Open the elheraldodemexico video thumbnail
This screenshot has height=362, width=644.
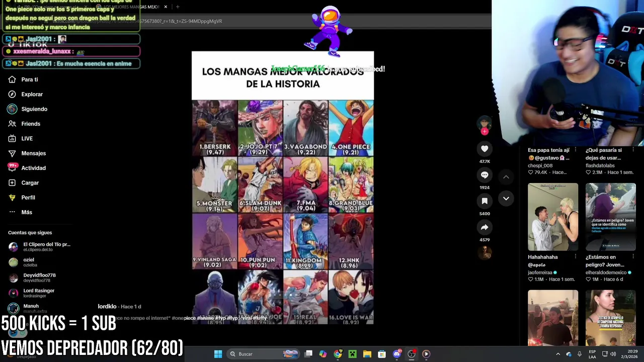pyautogui.click(x=610, y=217)
